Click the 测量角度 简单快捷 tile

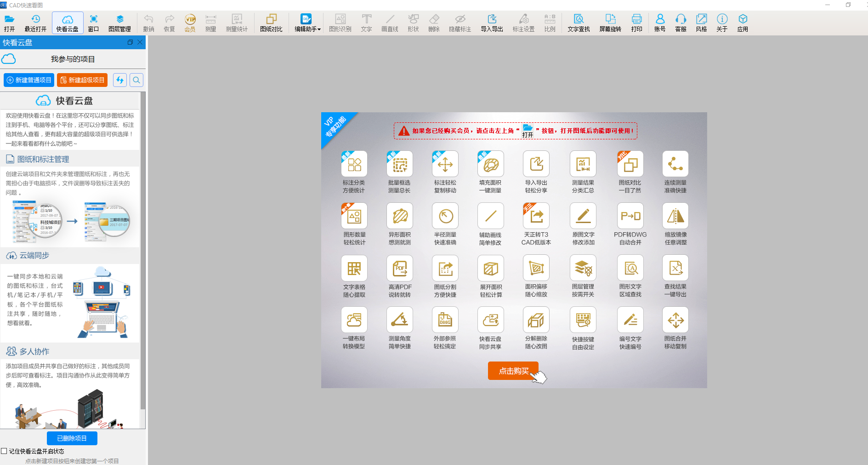[x=399, y=328]
